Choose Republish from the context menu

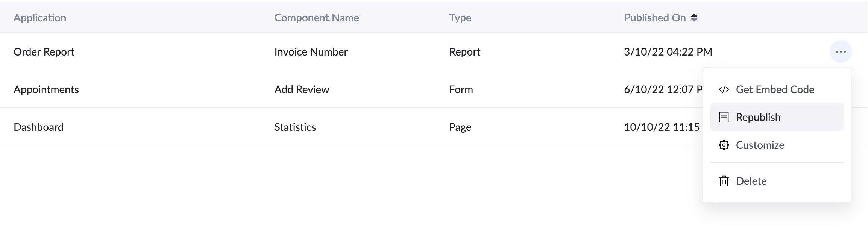tap(758, 117)
